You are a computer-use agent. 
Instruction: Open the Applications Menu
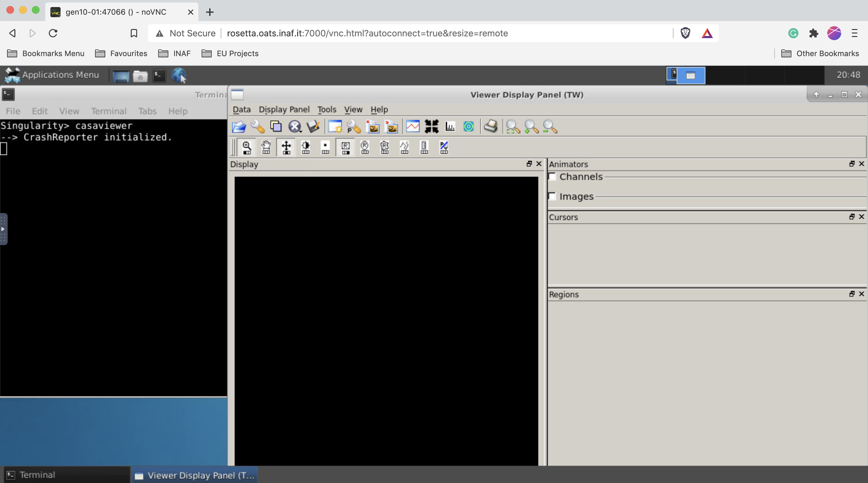[x=52, y=75]
